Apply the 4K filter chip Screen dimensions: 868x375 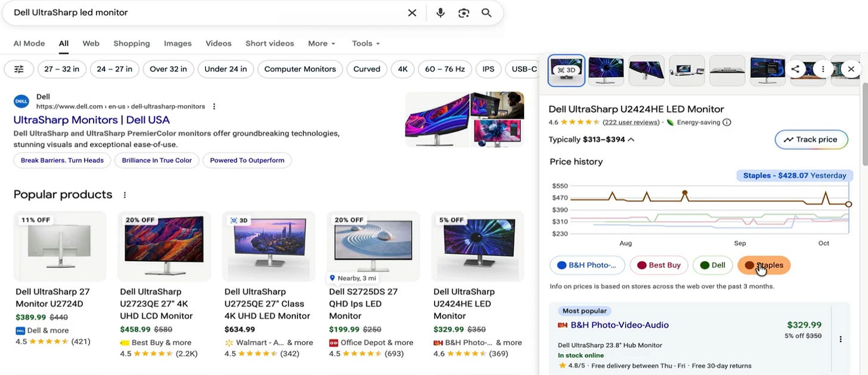click(x=402, y=69)
